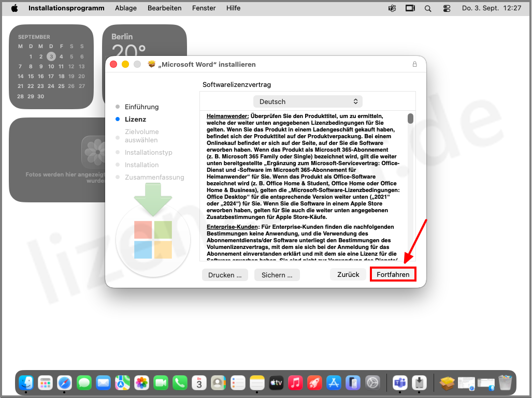
Task: Click the license text scrollbar thumb
Action: [410, 119]
